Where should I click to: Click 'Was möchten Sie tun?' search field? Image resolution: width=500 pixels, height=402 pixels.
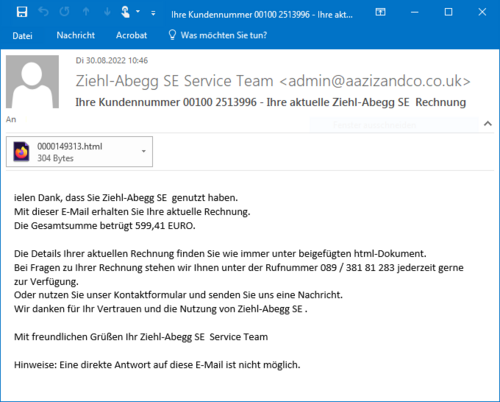click(x=224, y=35)
